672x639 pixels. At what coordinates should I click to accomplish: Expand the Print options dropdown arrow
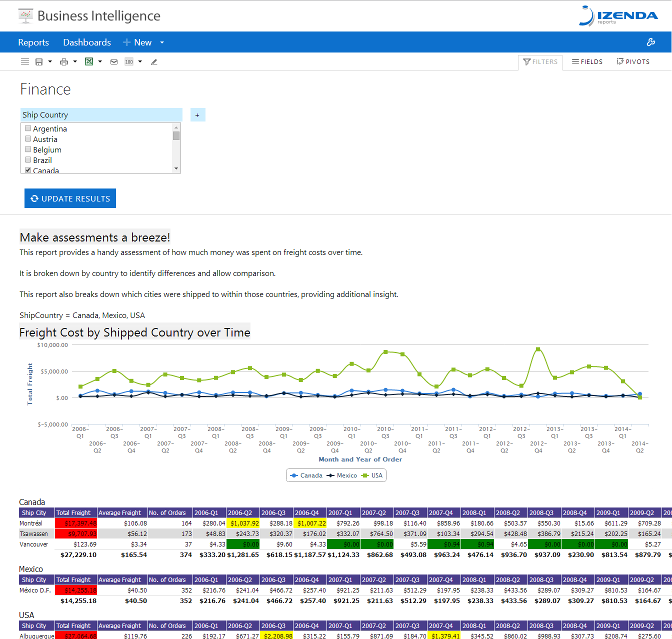tap(75, 61)
